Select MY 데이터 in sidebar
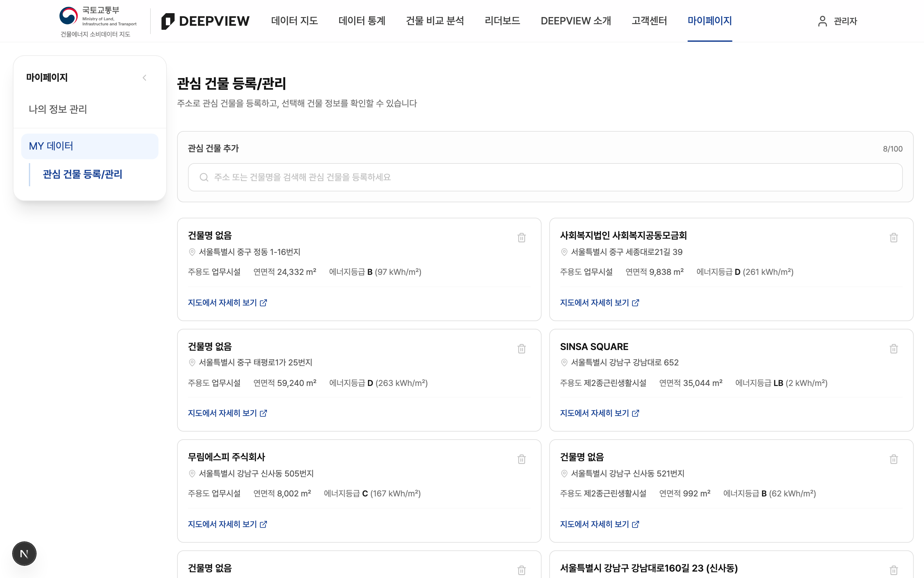 90,146
